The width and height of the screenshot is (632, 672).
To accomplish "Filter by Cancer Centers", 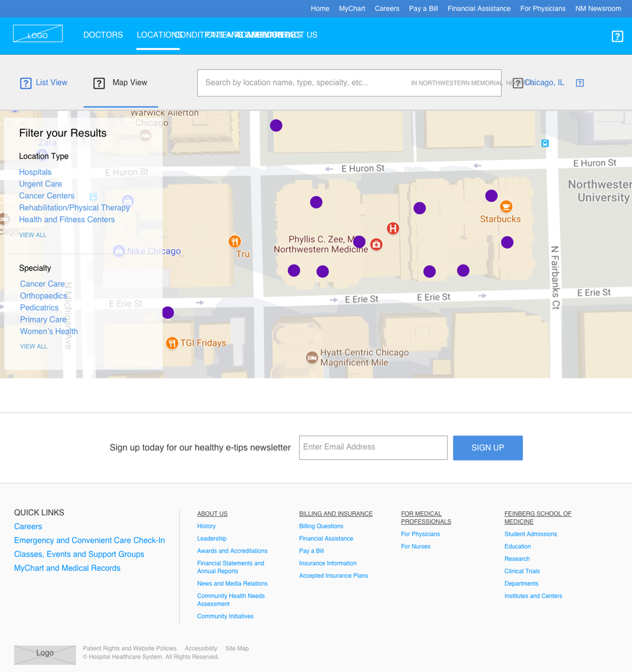I will coord(47,196).
